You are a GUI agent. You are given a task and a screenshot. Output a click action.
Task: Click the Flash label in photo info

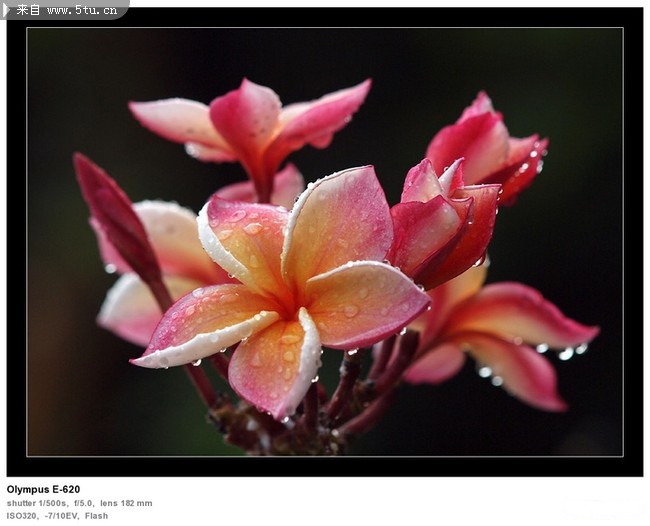[x=96, y=516]
